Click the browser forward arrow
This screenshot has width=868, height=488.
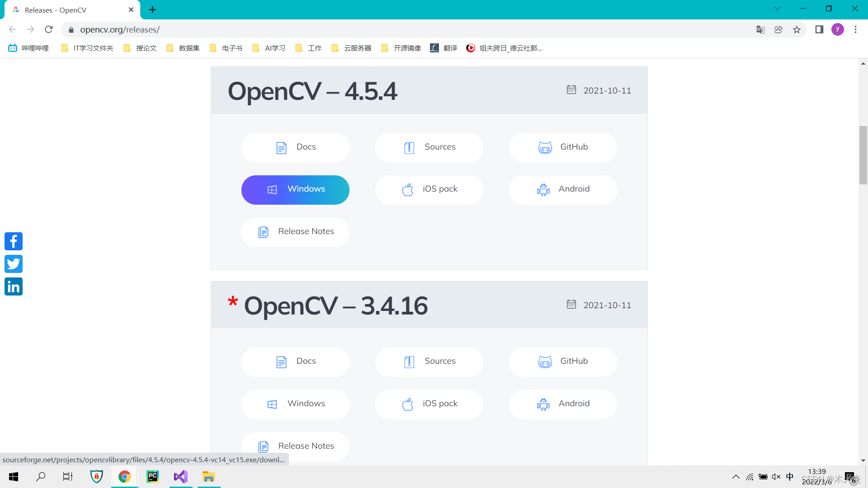point(30,29)
